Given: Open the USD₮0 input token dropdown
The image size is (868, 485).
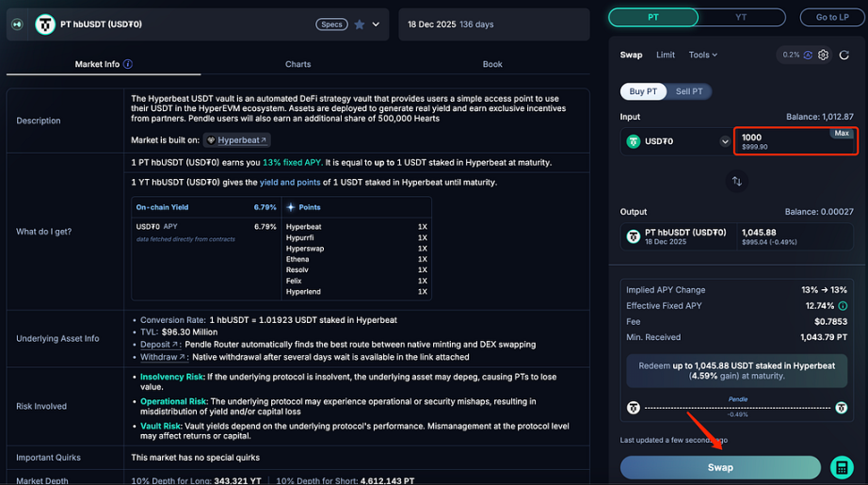Looking at the screenshot, I should click(725, 141).
